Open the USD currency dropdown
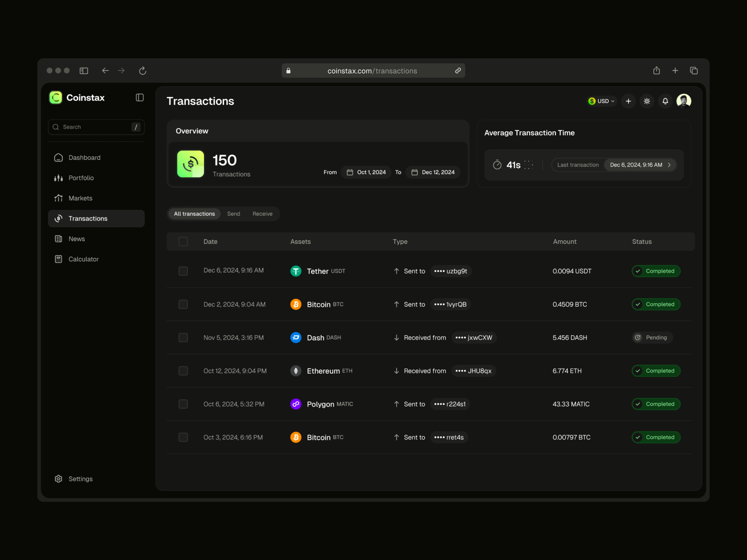Screen dimensions: 747x560 click(x=601, y=101)
